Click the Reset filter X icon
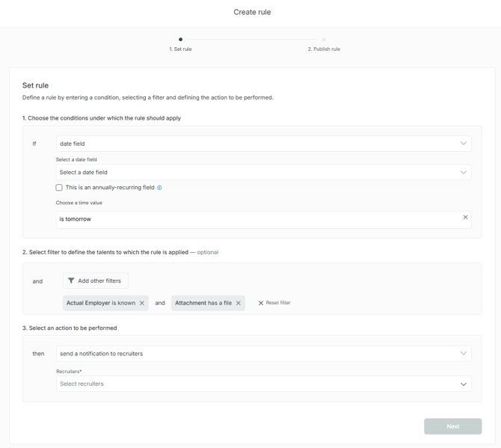The image size is (501, 448). [x=261, y=303]
